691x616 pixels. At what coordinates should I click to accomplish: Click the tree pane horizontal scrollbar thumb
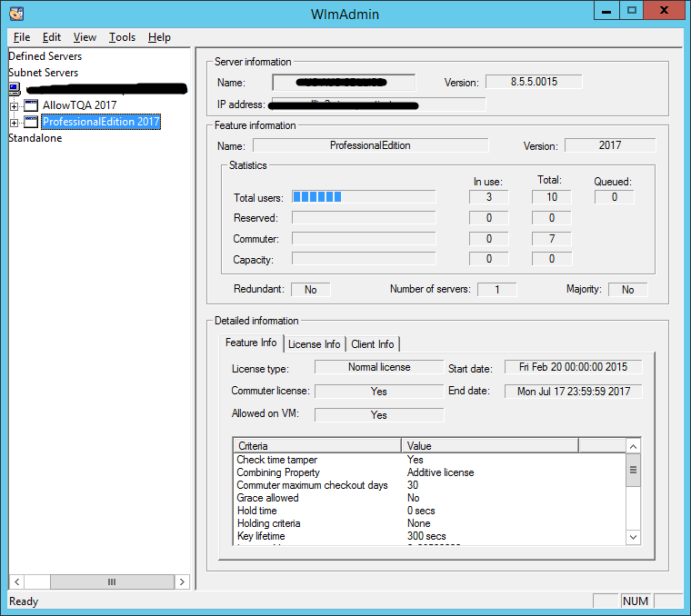113,581
